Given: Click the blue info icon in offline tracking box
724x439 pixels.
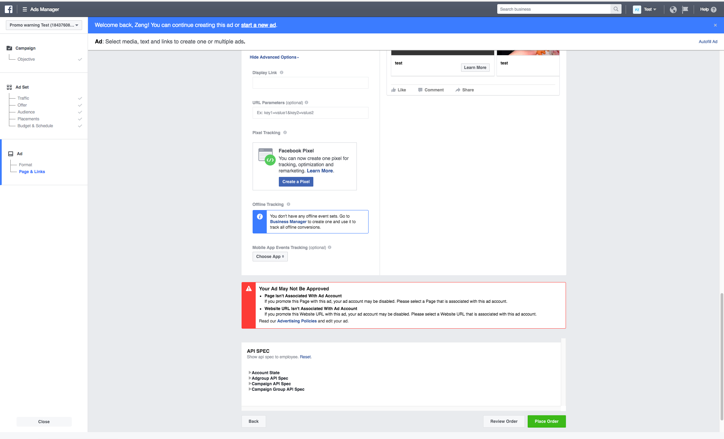Looking at the screenshot, I should click(x=260, y=216).
